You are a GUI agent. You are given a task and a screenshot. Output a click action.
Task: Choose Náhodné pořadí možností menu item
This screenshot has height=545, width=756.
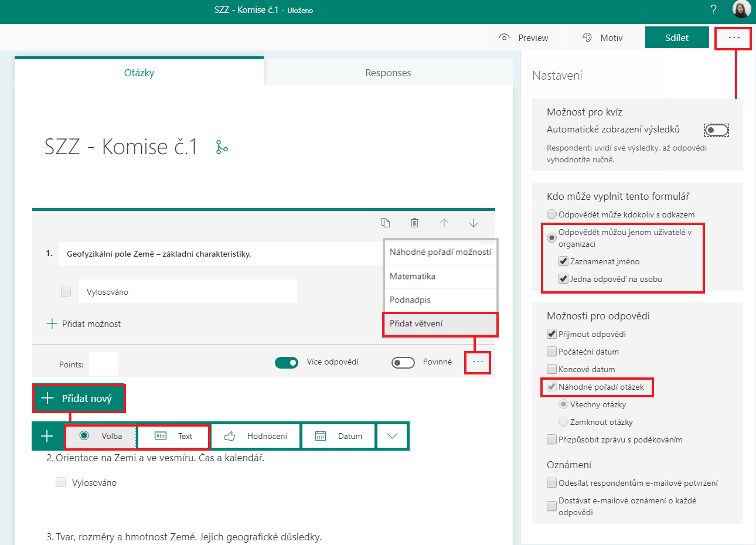tap(441, 252)
